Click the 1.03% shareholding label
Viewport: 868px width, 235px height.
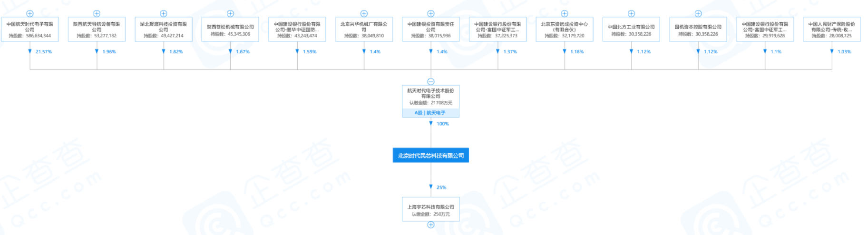tap(845, 52)
